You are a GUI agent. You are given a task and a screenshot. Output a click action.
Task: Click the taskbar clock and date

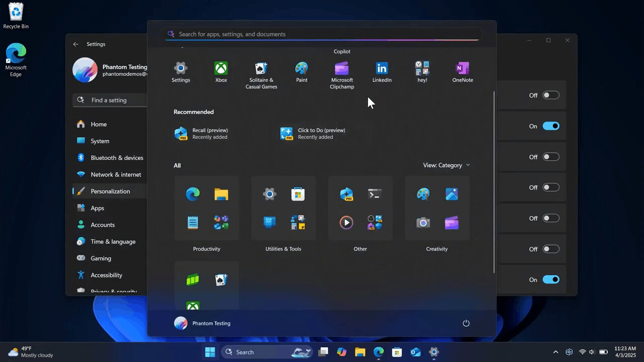point(625,352)
